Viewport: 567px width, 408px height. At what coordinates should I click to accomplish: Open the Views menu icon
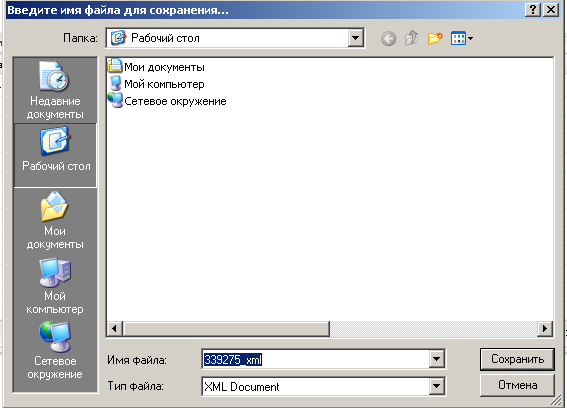pyautogui.click(x=462, y=38)
